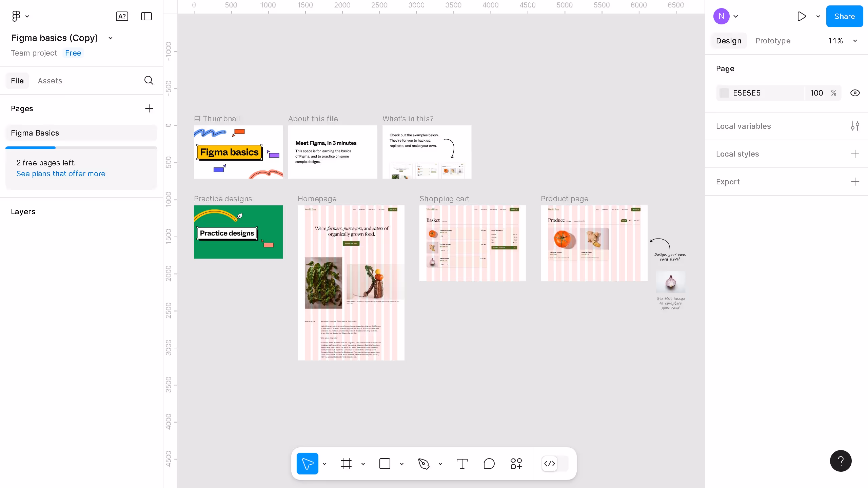Click the E5E5E5 page color swatch
The image size is (868, 488).
[x=724, y=93]
